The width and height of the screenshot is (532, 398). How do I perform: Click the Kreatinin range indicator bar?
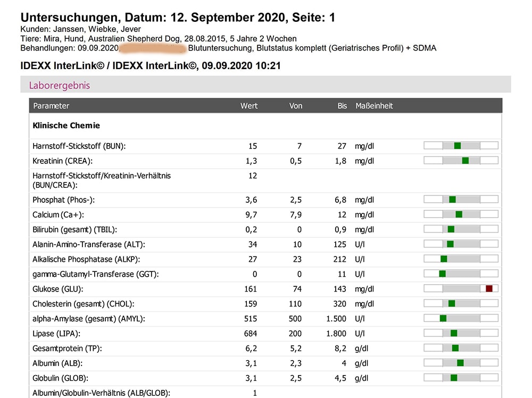tap(461, 161)
